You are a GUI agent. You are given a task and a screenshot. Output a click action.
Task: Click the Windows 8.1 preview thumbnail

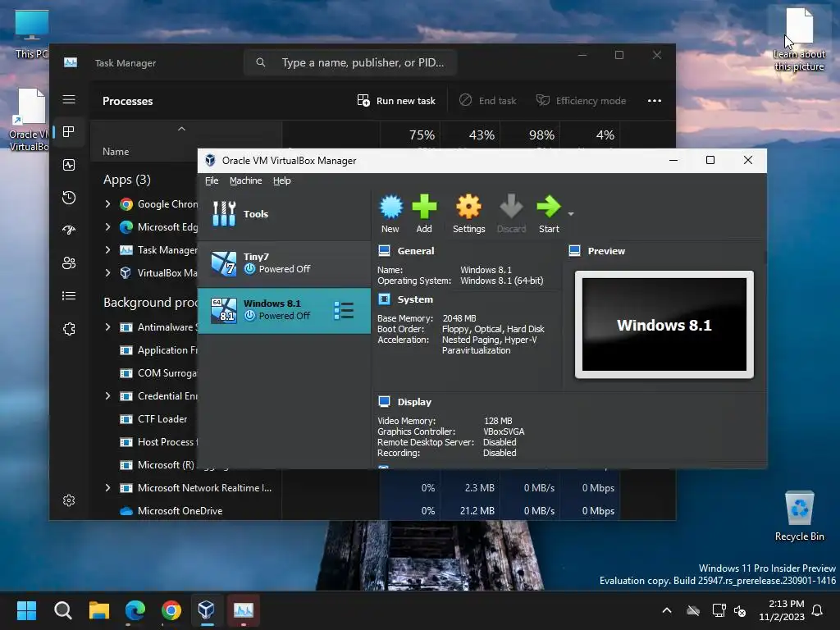point(664,325)
